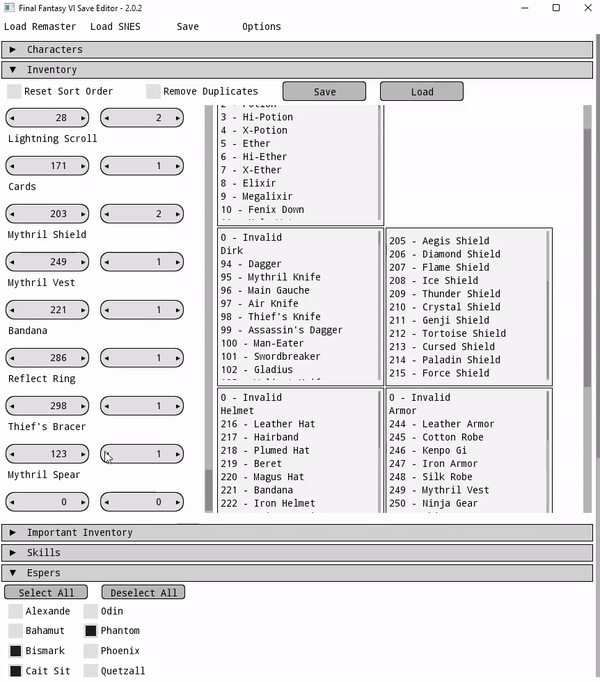Increase Mythril Spear quantity arrow

(x=178, y=454)
